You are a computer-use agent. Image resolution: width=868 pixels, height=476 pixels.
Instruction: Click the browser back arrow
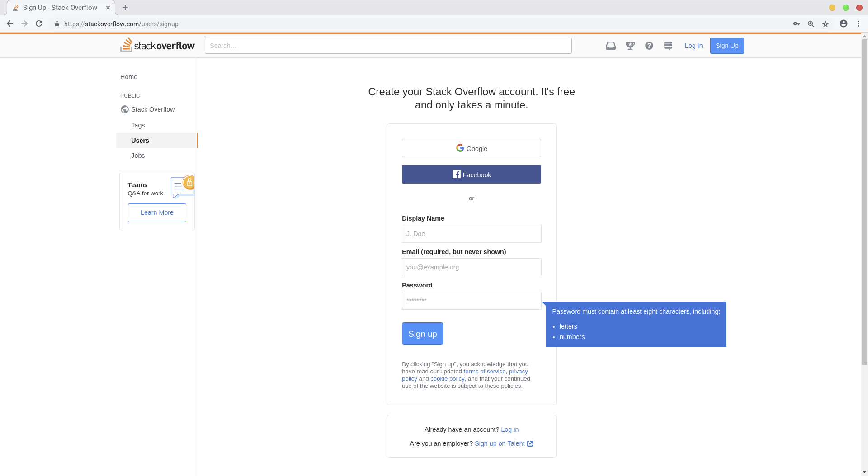pyautogui.click(x=10, y=24)
